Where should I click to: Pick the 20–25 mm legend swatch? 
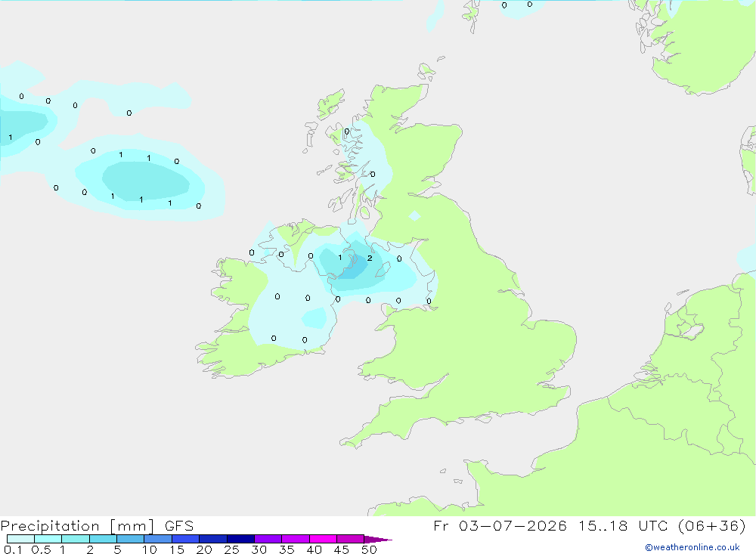tap(213, 539)
